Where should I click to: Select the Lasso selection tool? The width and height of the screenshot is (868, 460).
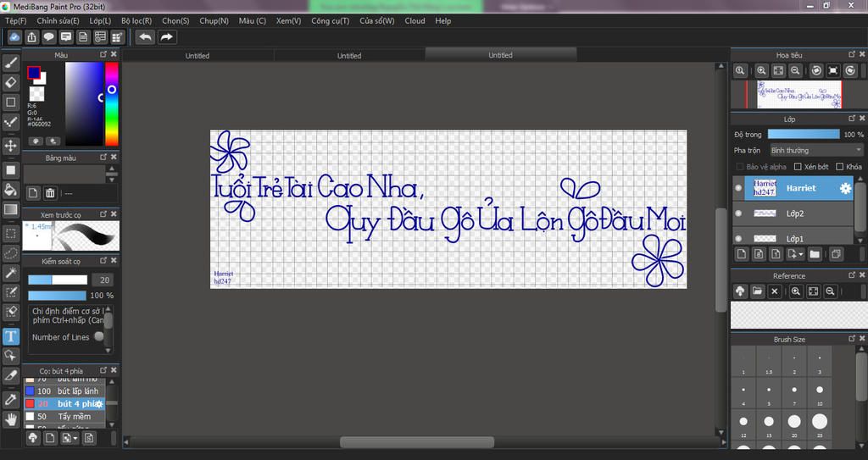coord(10,253)
